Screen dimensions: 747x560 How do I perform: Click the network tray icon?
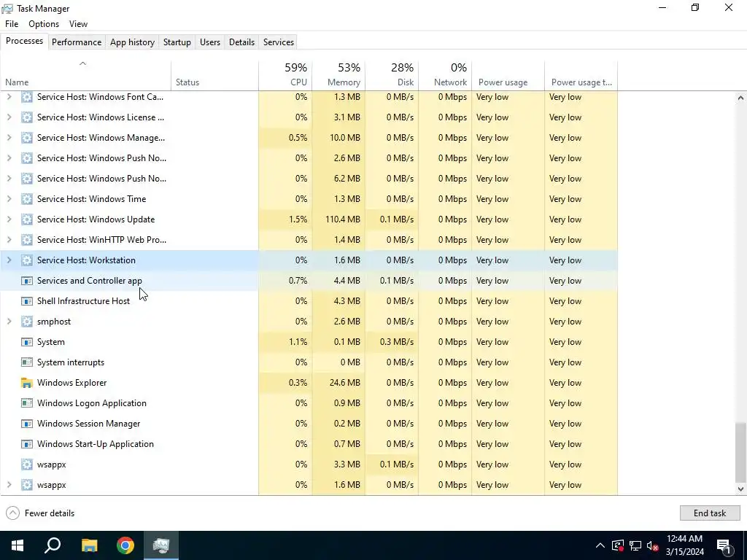point(635,545)
